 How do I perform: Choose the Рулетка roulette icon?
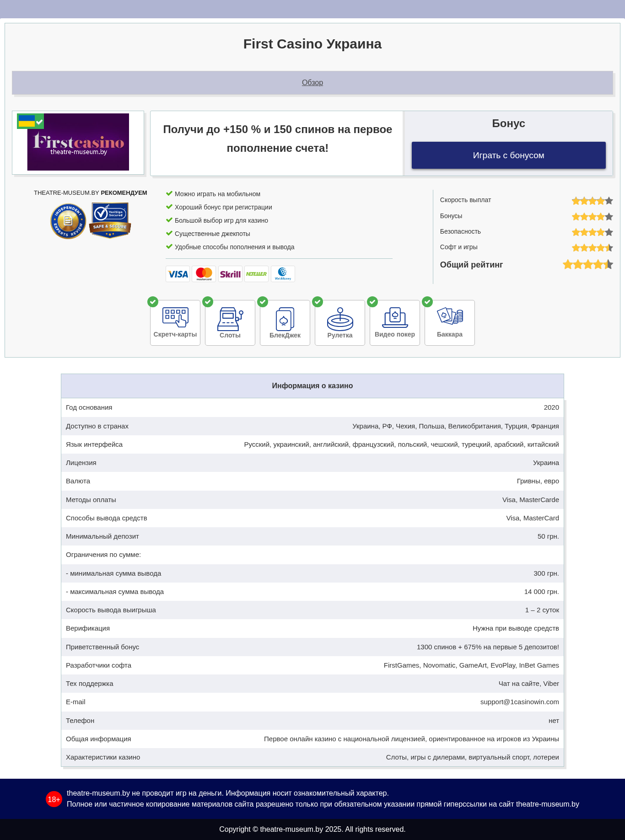point(340,319)
